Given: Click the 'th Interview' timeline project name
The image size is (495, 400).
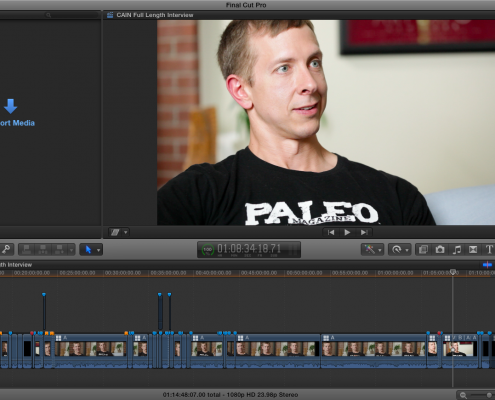Looking at the screenshot, I should click(16, 265).
